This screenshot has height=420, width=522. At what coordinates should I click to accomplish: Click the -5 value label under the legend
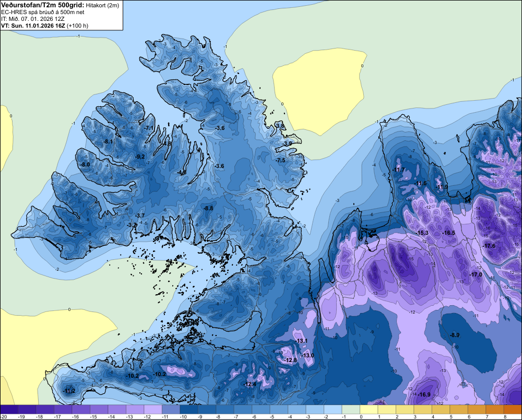point(272,417)
